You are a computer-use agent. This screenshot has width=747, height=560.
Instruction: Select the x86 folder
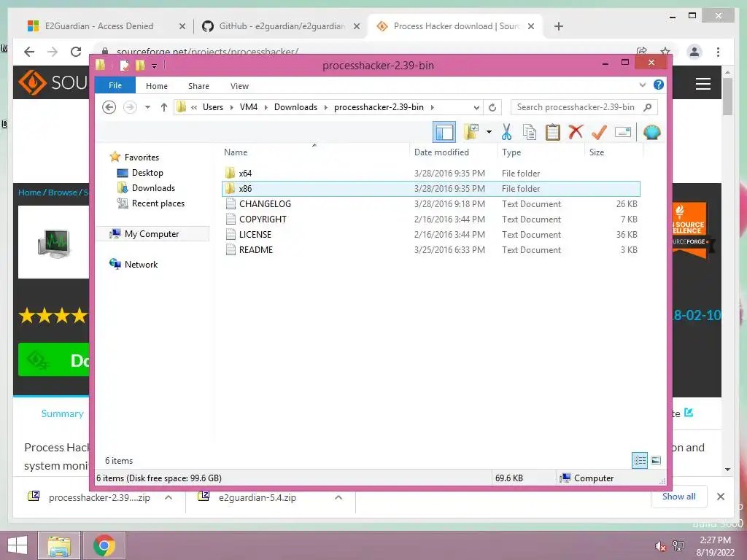pyautogui.click(x=431, y=189)
